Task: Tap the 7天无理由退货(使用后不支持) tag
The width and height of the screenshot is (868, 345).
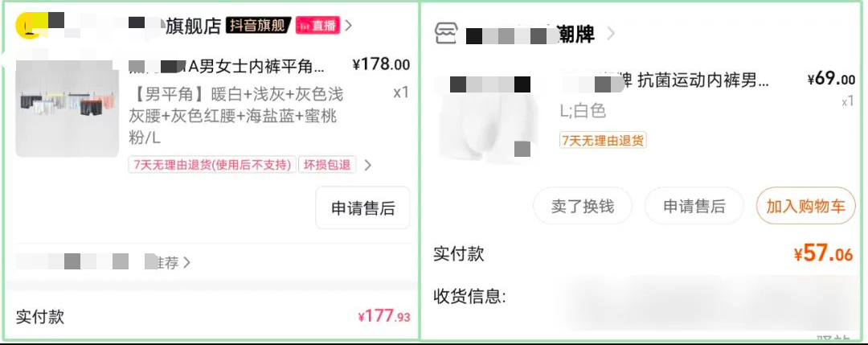Action: point(212,165)
